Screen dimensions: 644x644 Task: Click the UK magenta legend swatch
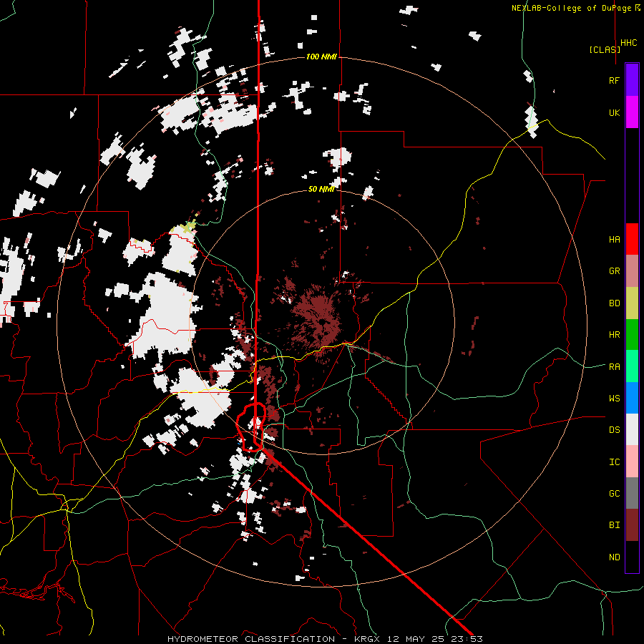click(x=632, y=112)
